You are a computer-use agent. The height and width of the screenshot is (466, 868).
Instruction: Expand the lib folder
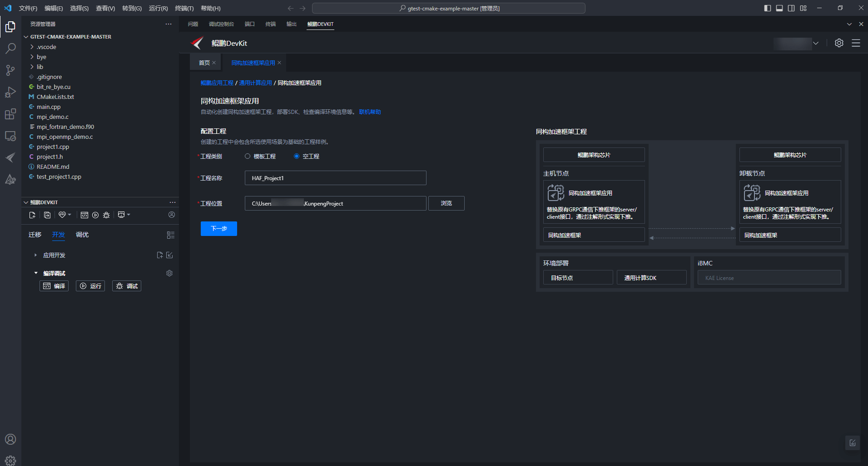(32, 67)
